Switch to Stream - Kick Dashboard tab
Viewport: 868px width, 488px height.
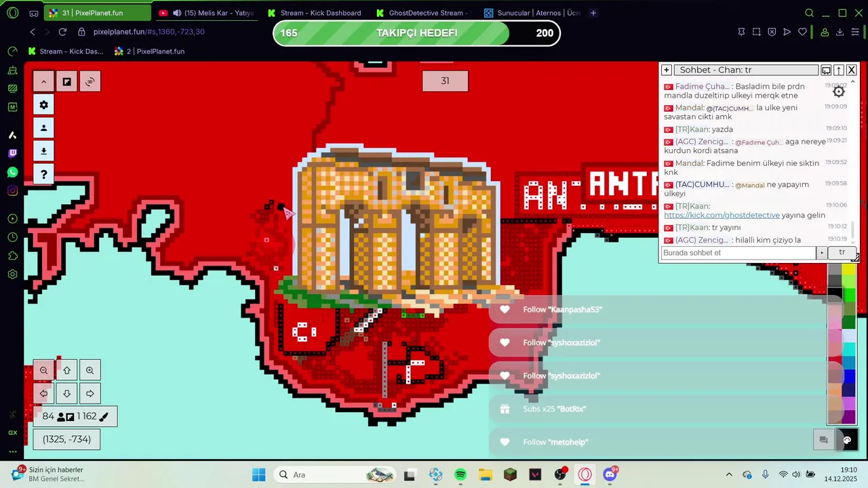tap(313, 13)
